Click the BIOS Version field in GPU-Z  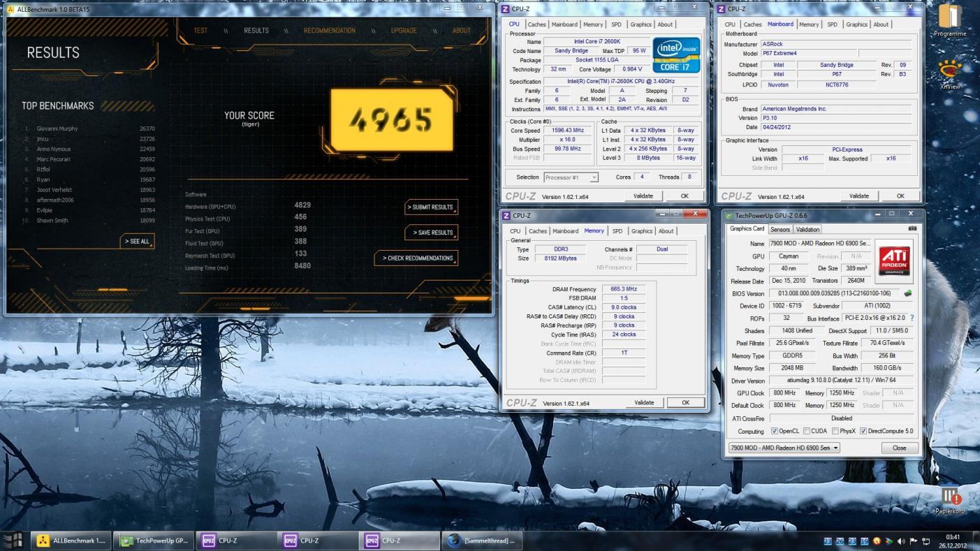point(835,294)
